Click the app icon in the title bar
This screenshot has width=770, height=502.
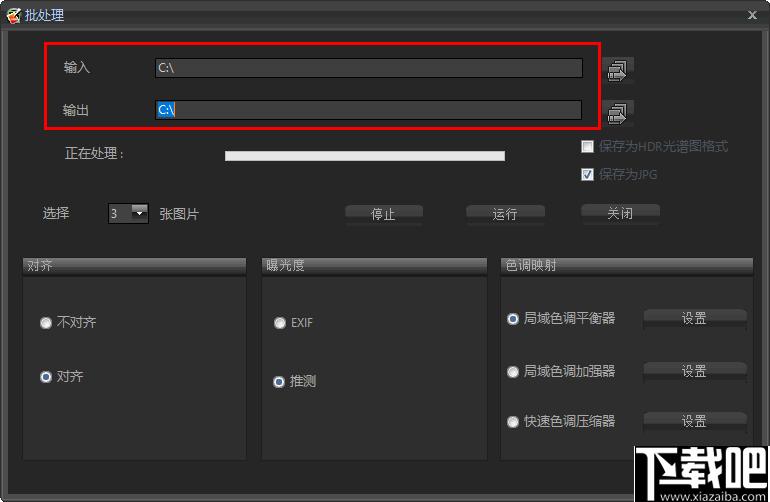(13, 15)
